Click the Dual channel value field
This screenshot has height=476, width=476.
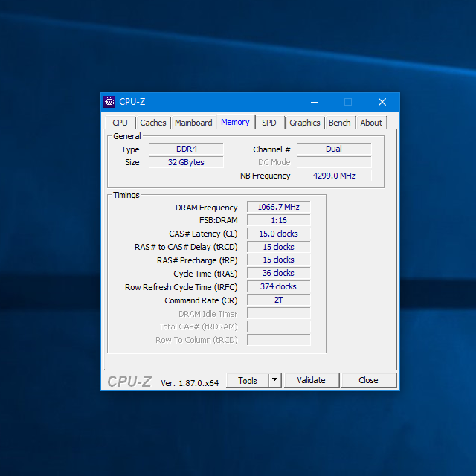point(334,149)
